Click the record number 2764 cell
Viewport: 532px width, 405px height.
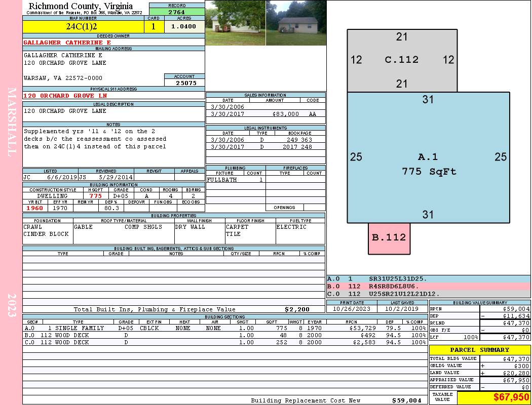177,12
